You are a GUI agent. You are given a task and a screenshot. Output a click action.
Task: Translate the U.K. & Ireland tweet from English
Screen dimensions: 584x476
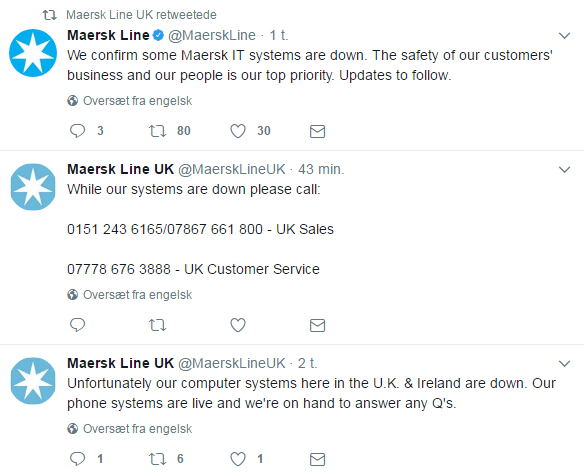coord(137,429)
